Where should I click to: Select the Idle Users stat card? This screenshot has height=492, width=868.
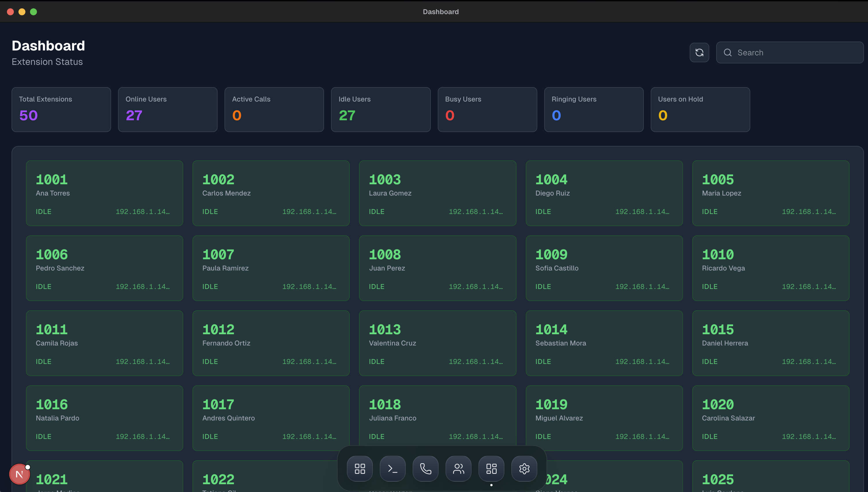[x=381, y=109]
